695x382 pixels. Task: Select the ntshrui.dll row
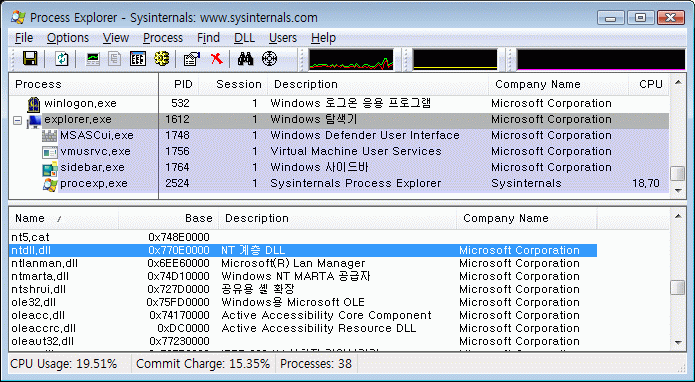[303, 290]
